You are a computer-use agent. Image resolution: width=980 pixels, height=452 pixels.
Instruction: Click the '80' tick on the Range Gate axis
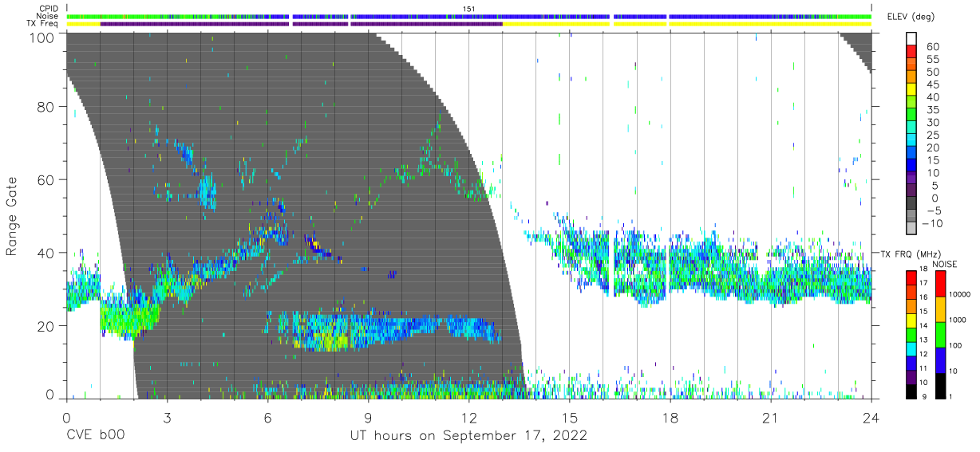(x=45, y=106)
